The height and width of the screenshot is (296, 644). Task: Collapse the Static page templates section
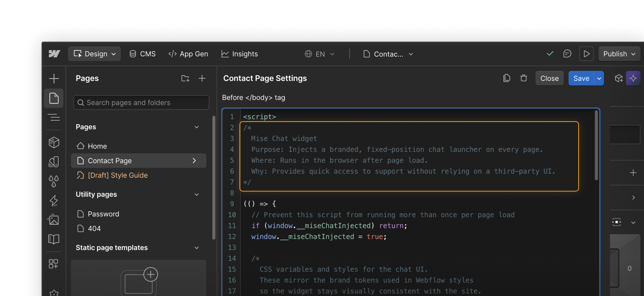tap(197, 248)
